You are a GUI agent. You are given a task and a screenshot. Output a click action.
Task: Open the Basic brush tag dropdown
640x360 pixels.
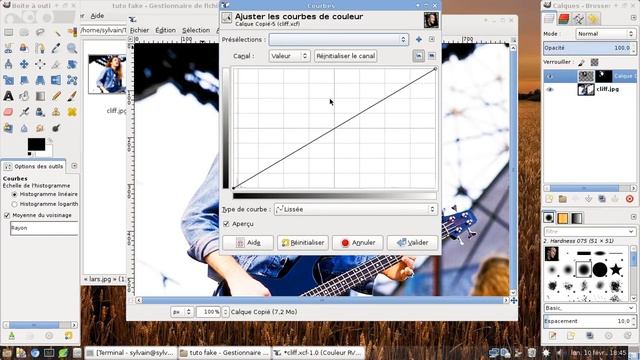pyautogui.click(x=590, y=308)
